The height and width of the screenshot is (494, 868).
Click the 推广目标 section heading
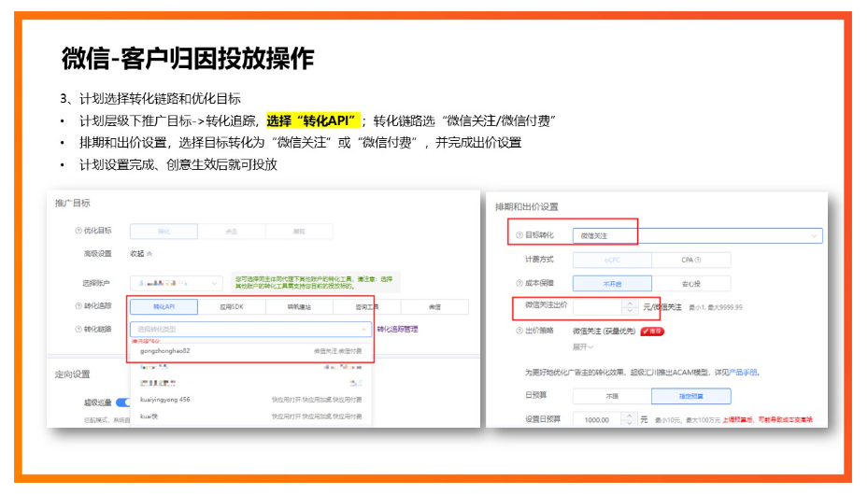72,203
